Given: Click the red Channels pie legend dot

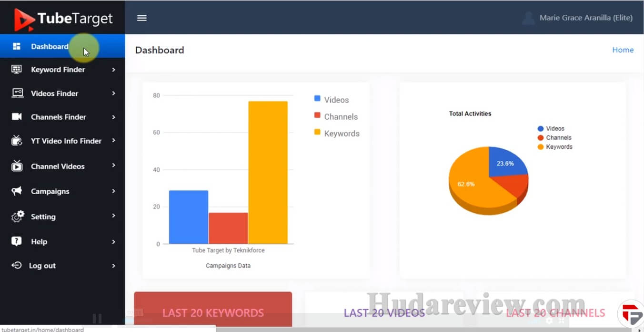Looking at the screenshot, I should [x=541, y=138].
